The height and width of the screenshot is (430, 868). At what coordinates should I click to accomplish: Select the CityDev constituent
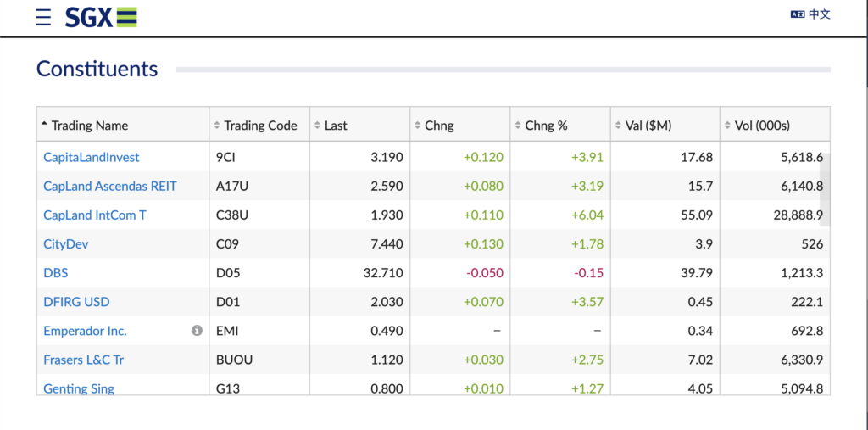(66, 243)
